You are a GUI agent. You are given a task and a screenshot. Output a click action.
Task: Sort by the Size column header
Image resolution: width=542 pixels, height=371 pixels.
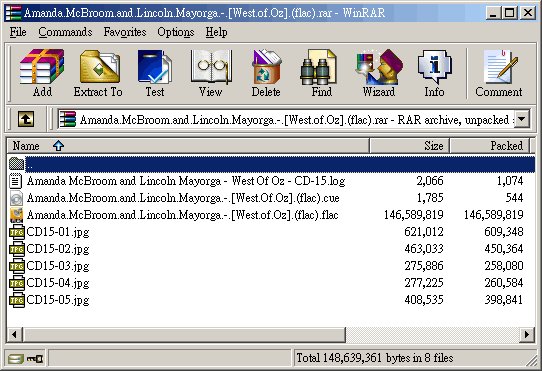point(410,146)
